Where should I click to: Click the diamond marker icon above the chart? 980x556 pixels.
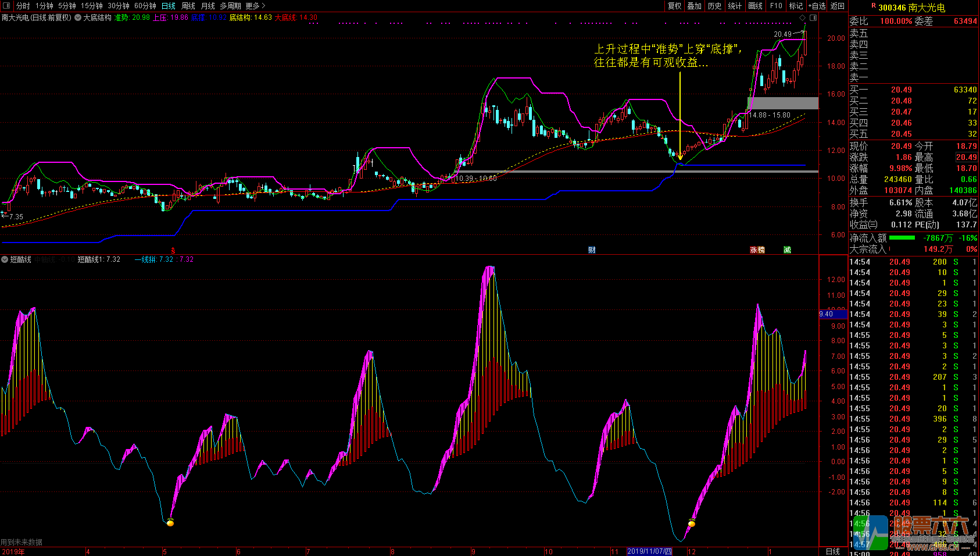click(803, 17)
